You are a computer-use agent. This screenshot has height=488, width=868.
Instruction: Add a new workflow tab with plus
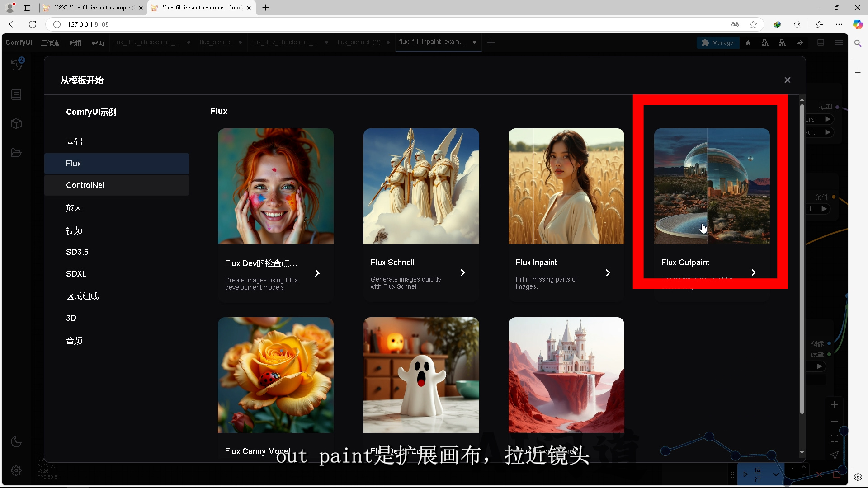coord(491,42)
